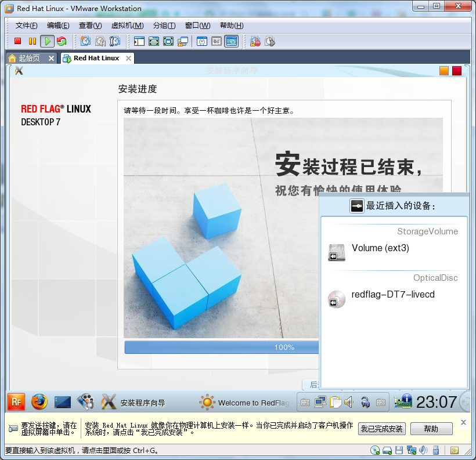Click the sound card icon in the VMware status bar

coord(423,450)
